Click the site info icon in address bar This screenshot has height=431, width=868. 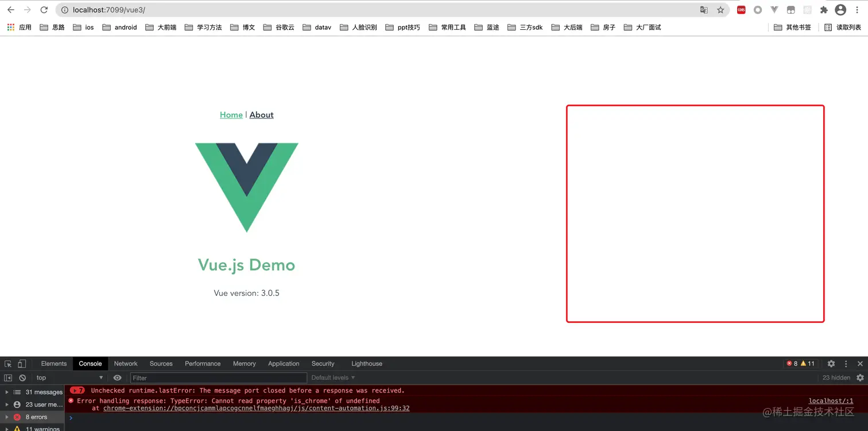(x=65, y=10)
